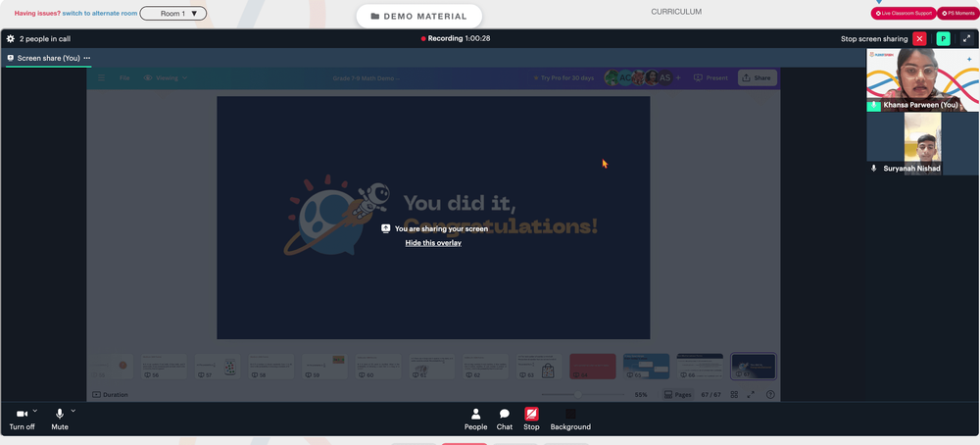The height and width of the screenshot is (445, 980).
Task: Open the DEMO MATERIAL folder button
Action: 418,17
